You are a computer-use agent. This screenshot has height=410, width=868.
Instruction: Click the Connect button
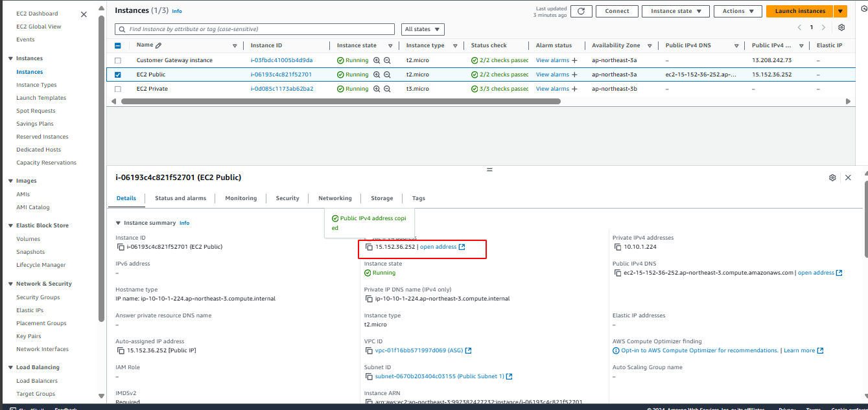tap(616, 11)
